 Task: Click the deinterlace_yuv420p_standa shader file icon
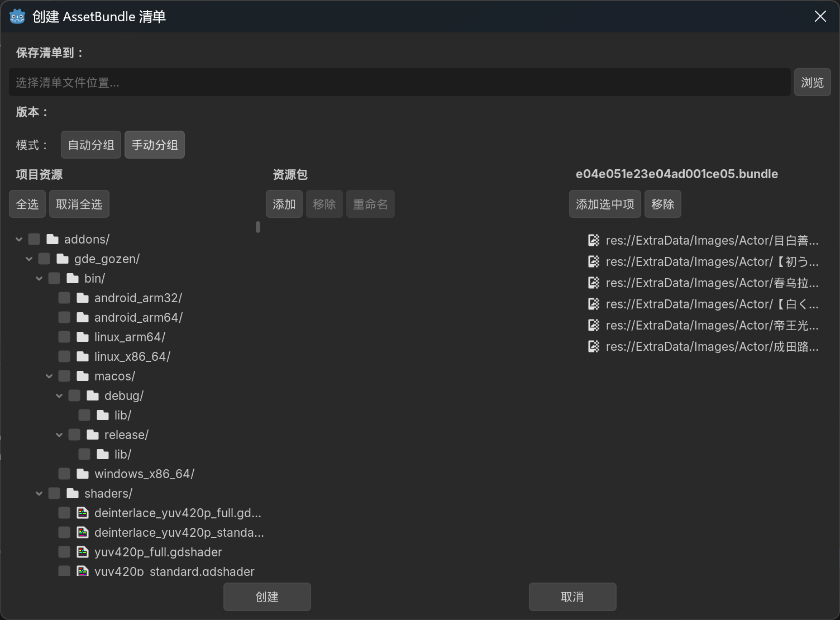click(x=83, y=533)
